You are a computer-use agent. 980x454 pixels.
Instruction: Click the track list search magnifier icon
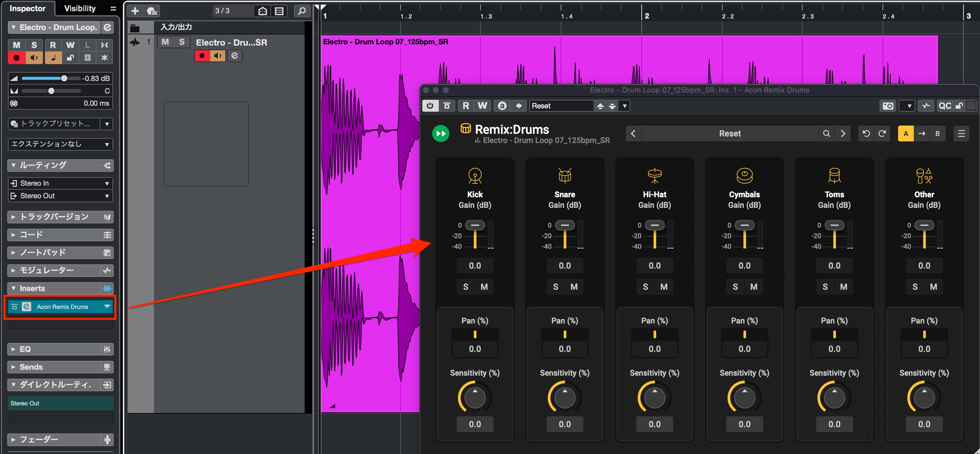pyautogui.click(x=302, y=11)
